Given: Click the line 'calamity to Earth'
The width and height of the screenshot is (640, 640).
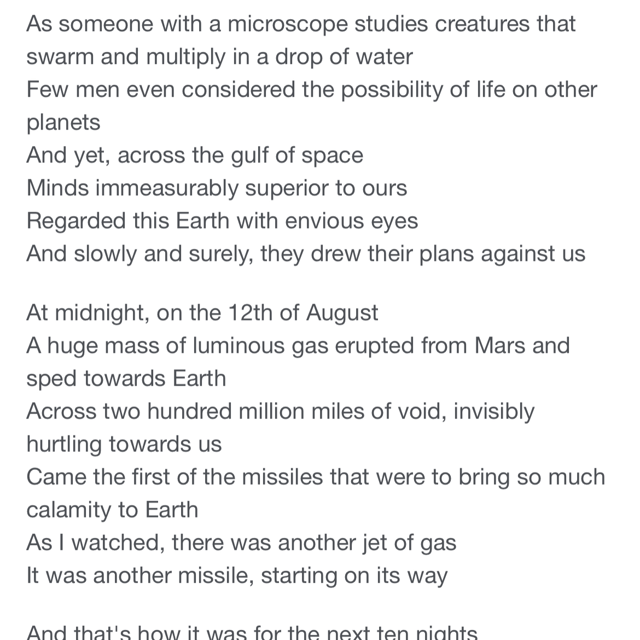Looking at the screenshot, I should click(112, 510).
